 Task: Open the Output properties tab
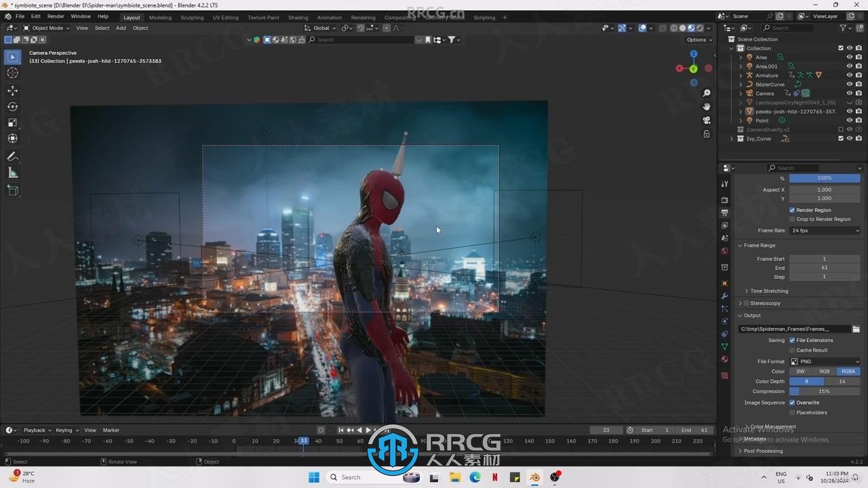pyautogui.click(x=724, y=213)
